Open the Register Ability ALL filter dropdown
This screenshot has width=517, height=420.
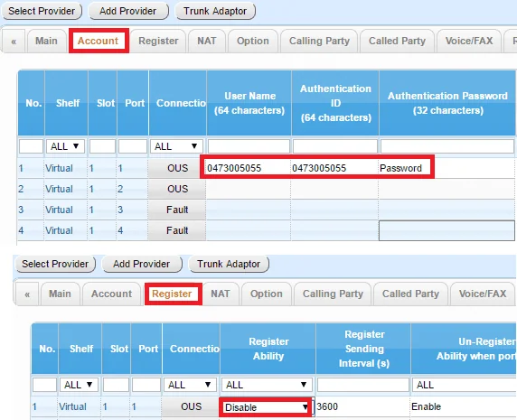(x=267, y=385)
